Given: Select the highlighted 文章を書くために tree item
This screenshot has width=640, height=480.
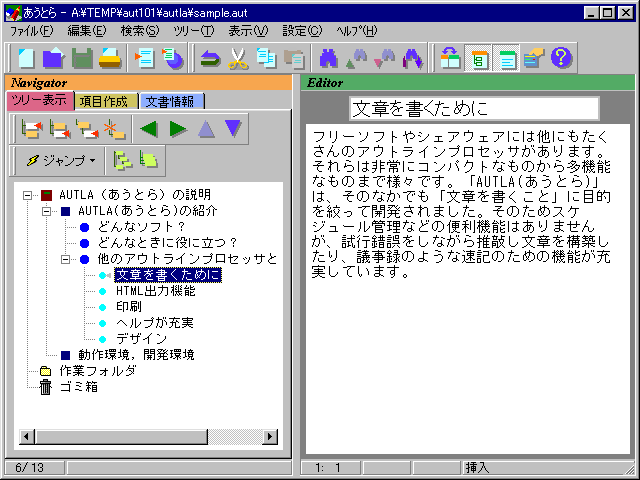Looking at the screenshot, I should tap(168, 275).
